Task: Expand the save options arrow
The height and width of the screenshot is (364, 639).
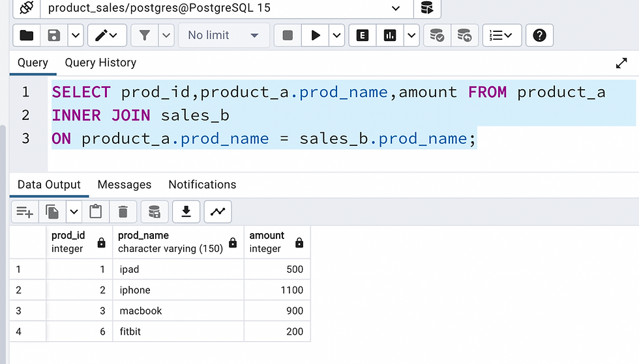Action: [76, 35]
